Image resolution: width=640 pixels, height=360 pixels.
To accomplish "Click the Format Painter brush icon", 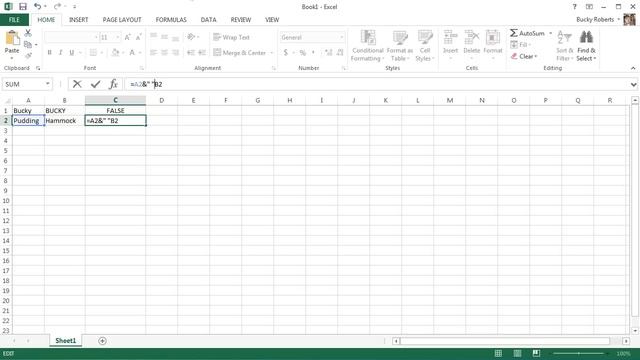I will [x=28, y=56].
